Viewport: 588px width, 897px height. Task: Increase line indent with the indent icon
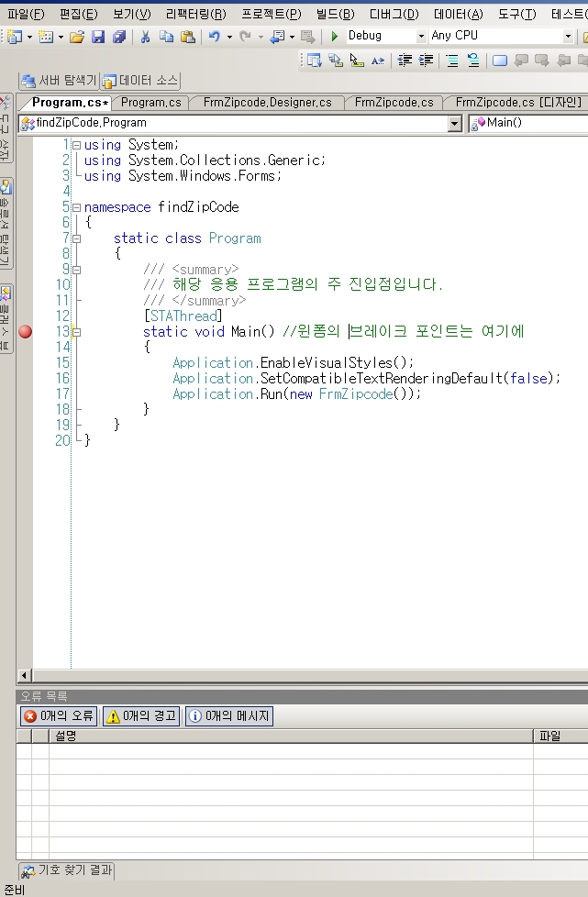tap(427, 61)
